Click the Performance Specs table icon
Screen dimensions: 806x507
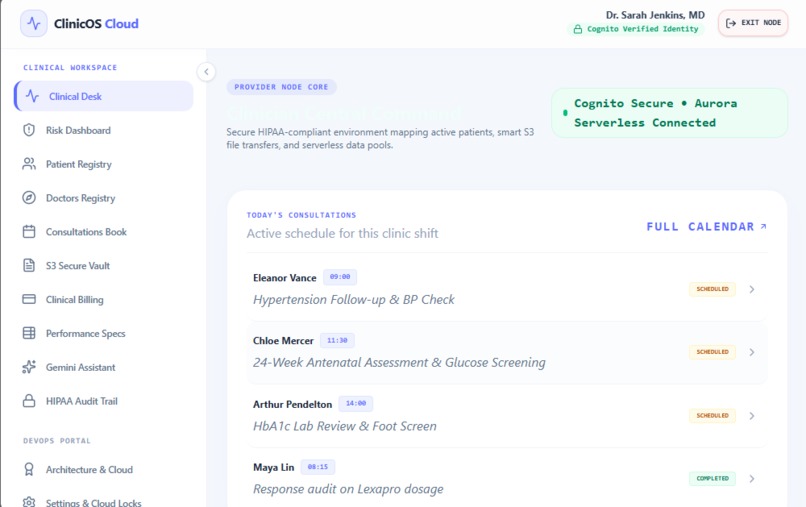[29, 333]
